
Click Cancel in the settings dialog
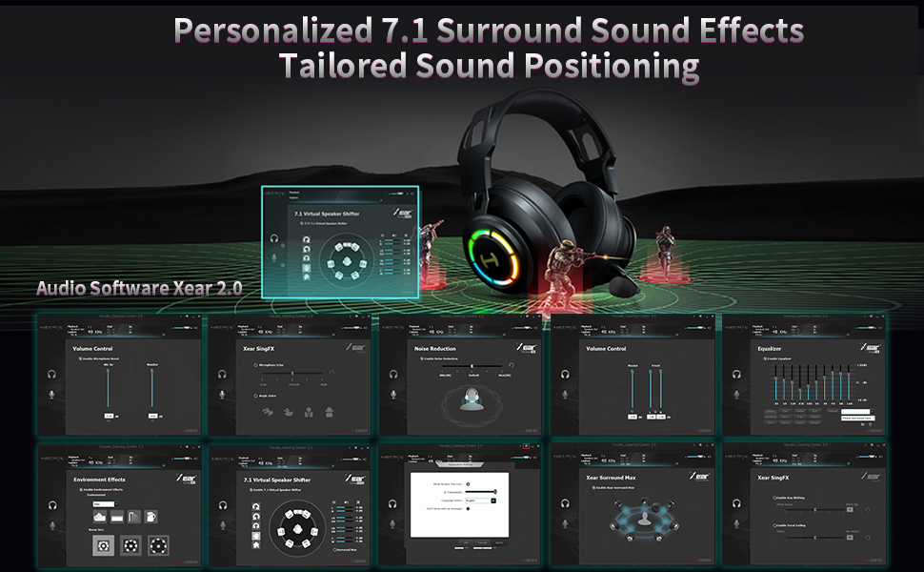482,542
